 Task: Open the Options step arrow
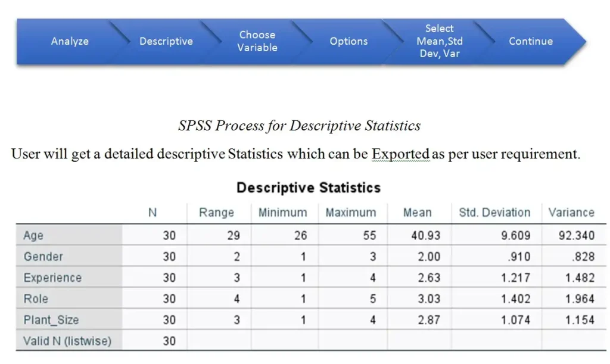[348, 41]
